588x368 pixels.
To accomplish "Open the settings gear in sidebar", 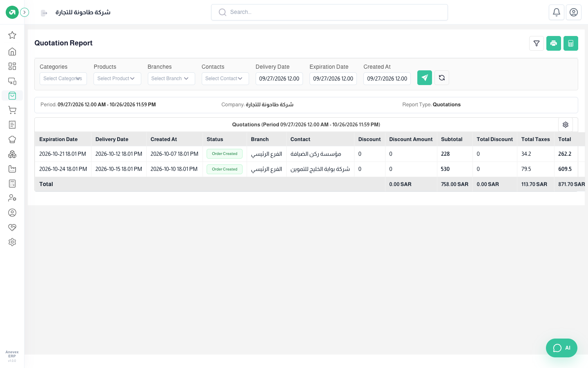I will pyautogui.click(x=12, y=242).
